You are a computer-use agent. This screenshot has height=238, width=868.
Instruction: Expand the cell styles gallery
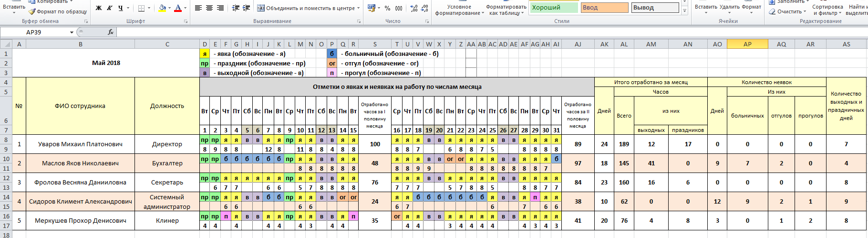tap(685, 11)
